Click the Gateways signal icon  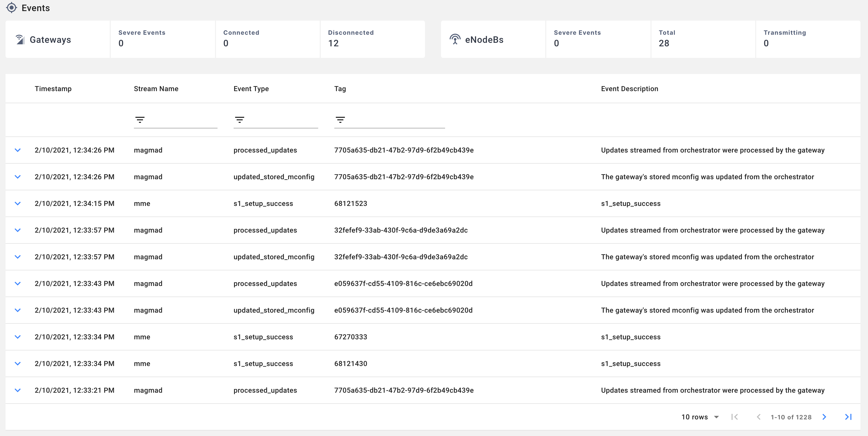pyautogui.click(x=20, y=40)
